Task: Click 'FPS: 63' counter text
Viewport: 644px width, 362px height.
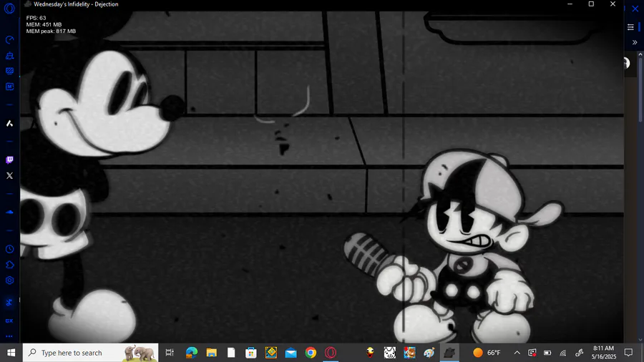Action: 36,18
